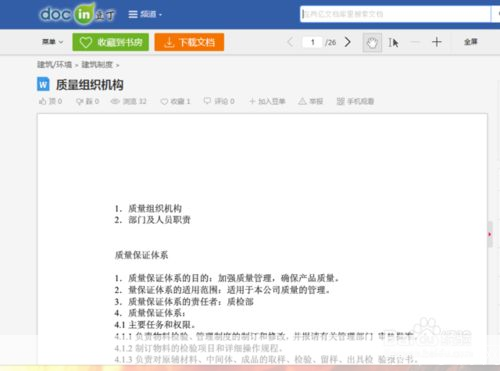Select the text cursor tool

pyautogui.click(x=393, y=43)
